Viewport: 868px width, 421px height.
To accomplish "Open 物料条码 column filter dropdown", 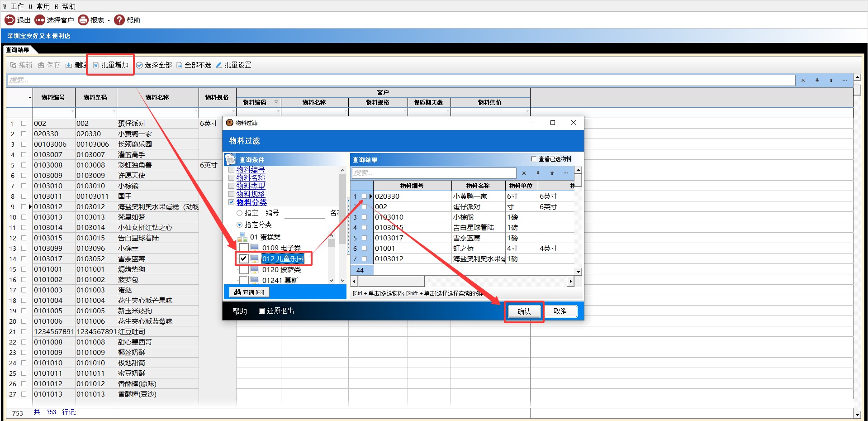I will [114, 111].
